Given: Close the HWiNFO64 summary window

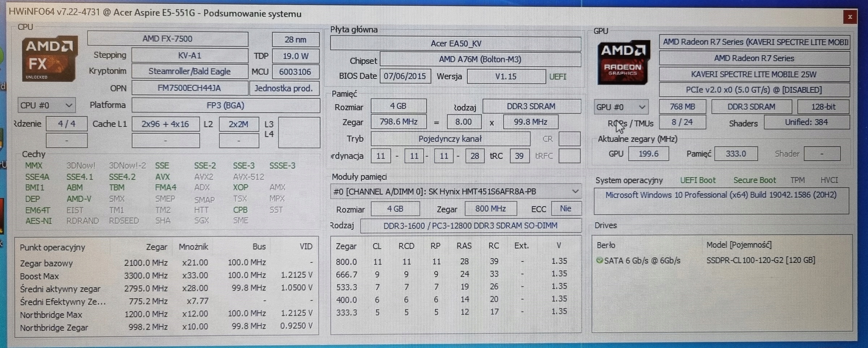Looking at the screenshot, I should pyautogui.click(x=850, y=17).
